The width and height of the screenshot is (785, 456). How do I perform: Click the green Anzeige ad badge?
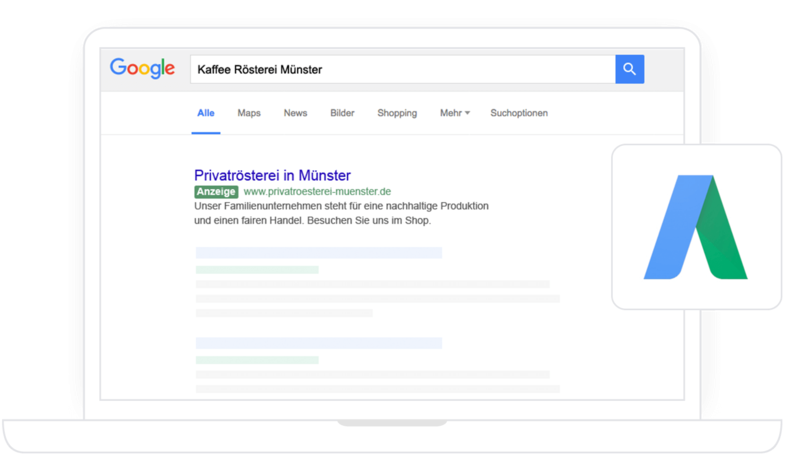(216, 191)
